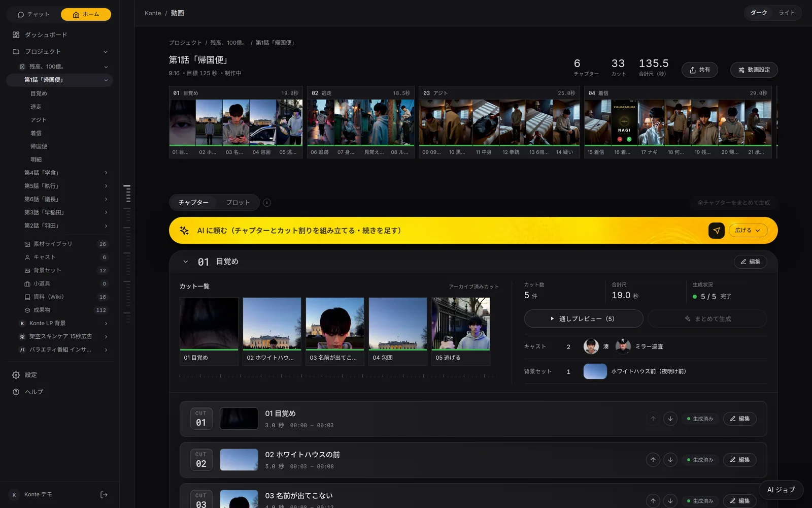Switch to チャット mode

[33, 15]
